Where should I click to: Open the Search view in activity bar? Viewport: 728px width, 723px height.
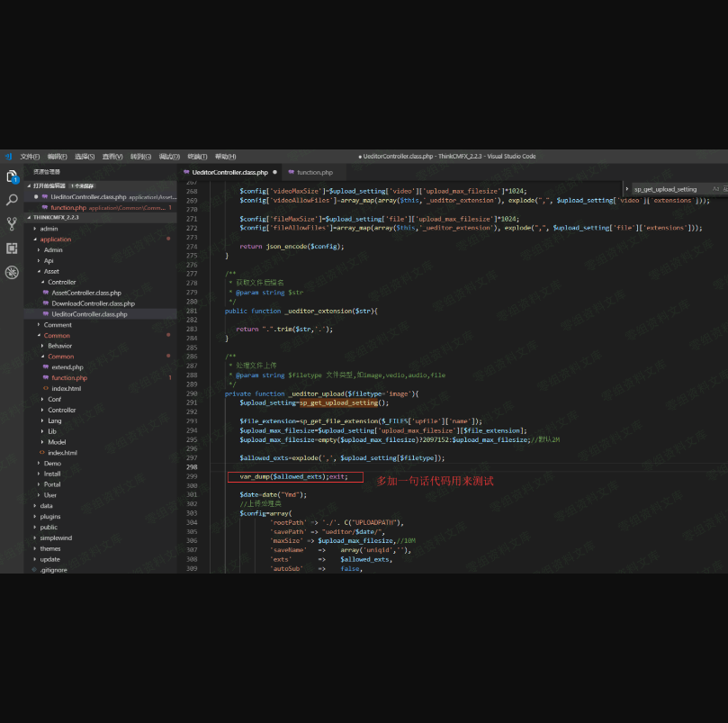click(x=12, y=200)
